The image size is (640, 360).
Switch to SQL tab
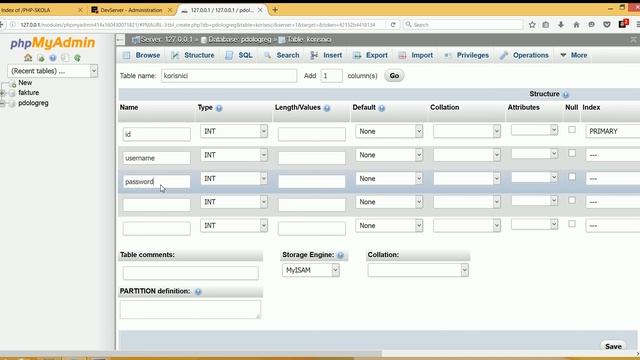(x=239, y=55)
